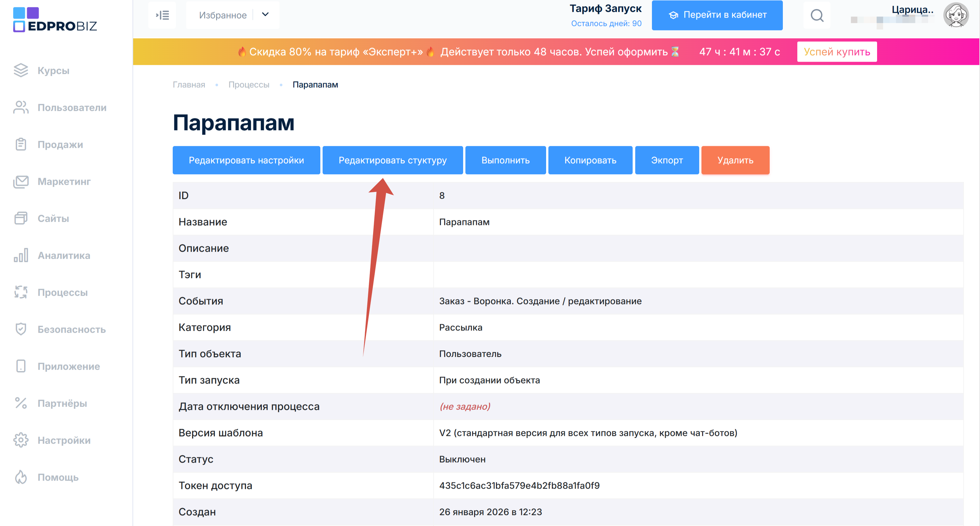The height and width of the screenshot is (526, 980).
Task: Click the Успей купить promo button
Action: coord(837,52)
